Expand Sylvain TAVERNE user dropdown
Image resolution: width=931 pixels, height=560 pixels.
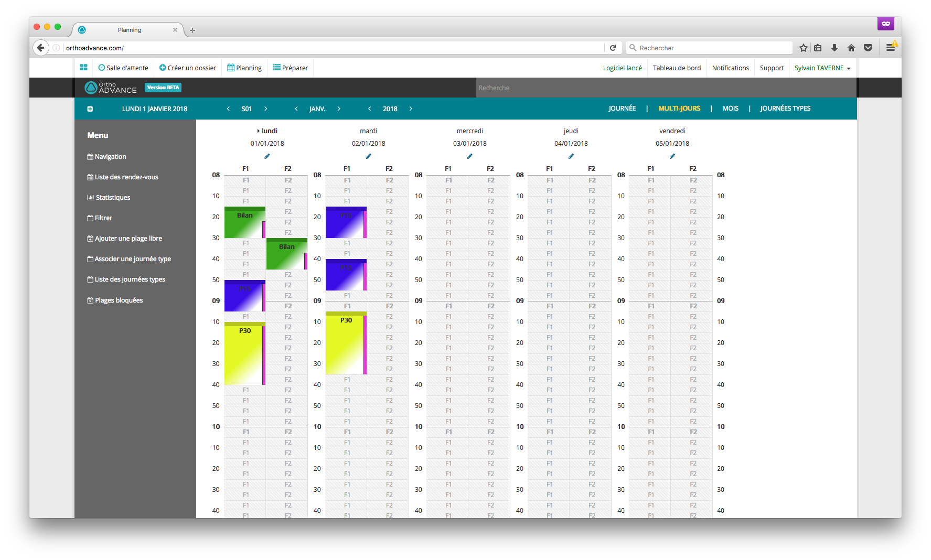822,68
